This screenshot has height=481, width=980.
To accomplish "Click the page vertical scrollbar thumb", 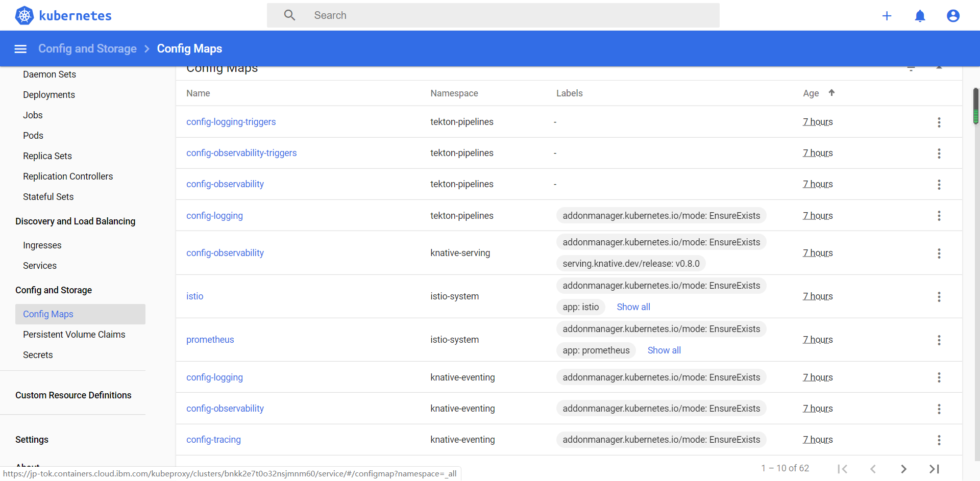I will click(976, 106).
